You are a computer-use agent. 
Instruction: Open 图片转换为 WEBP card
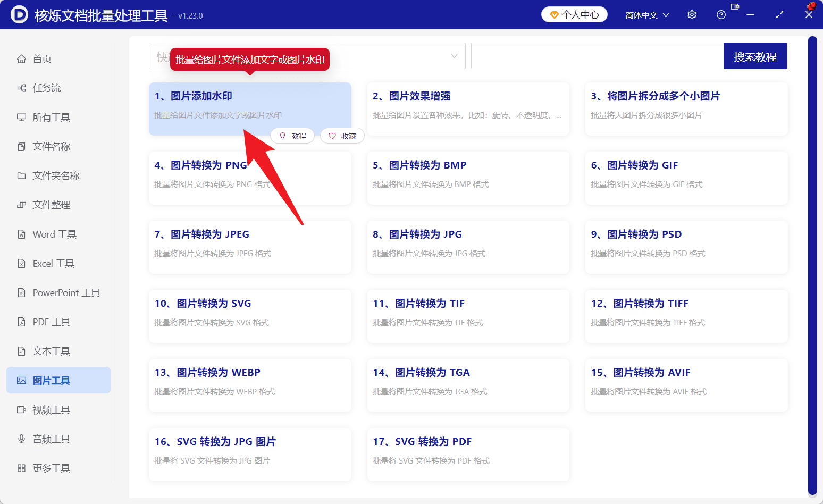click(x=250, y=385)
